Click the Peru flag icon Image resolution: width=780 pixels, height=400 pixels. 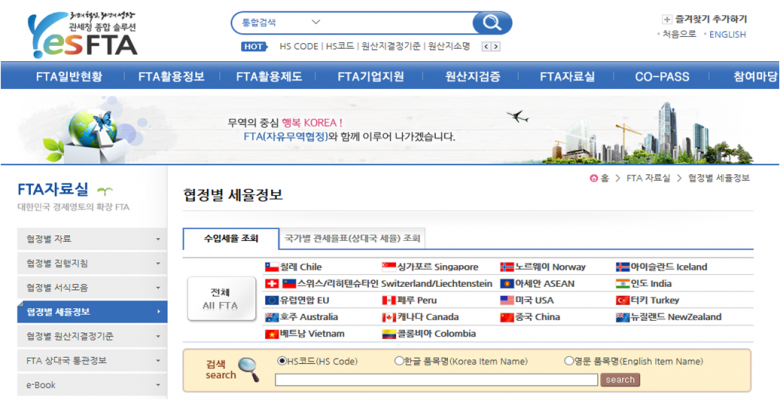tap(389, 300)
